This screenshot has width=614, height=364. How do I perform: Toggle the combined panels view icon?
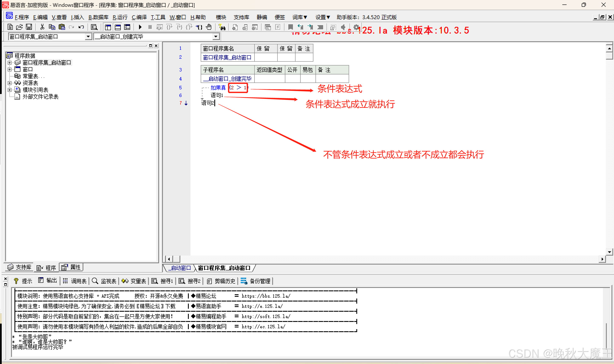127,27
